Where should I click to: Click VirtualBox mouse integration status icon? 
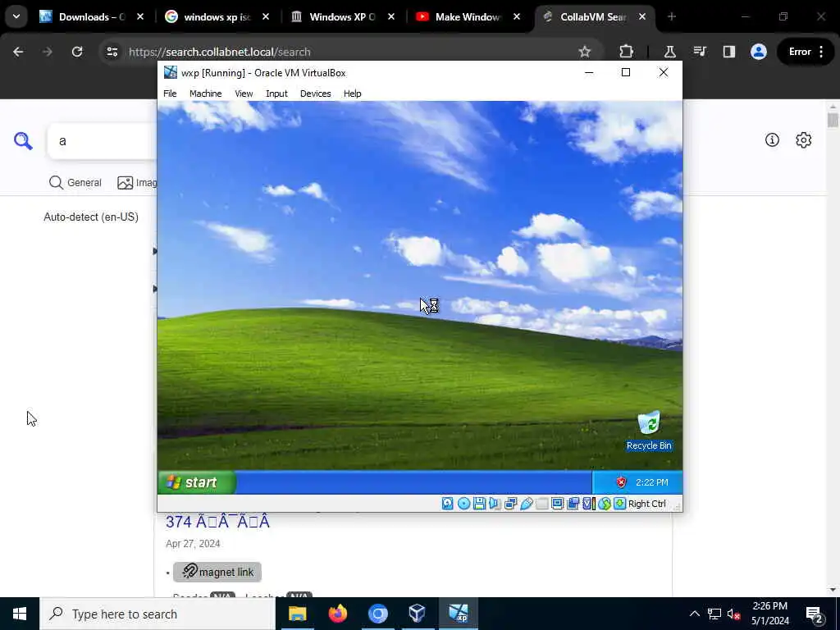[605, 504]
